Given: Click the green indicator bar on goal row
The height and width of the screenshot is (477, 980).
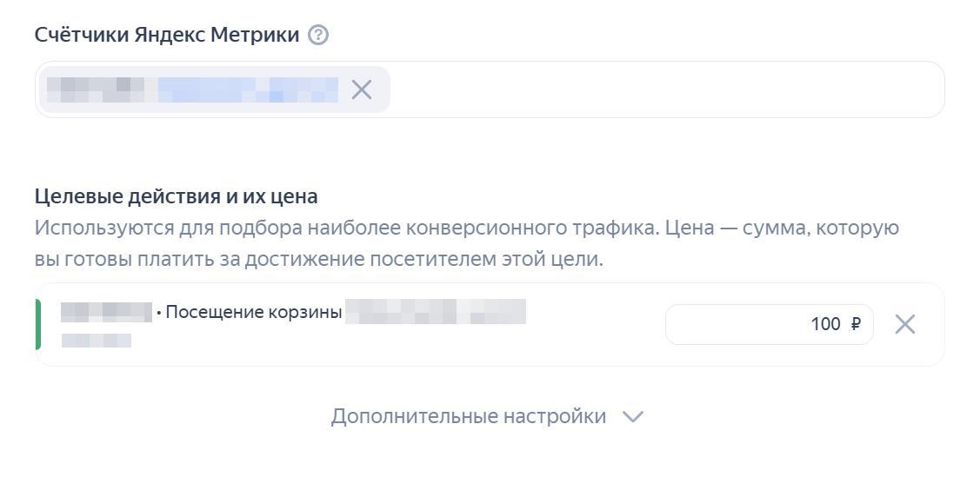Looking at the screenshot, I should 38,324.
